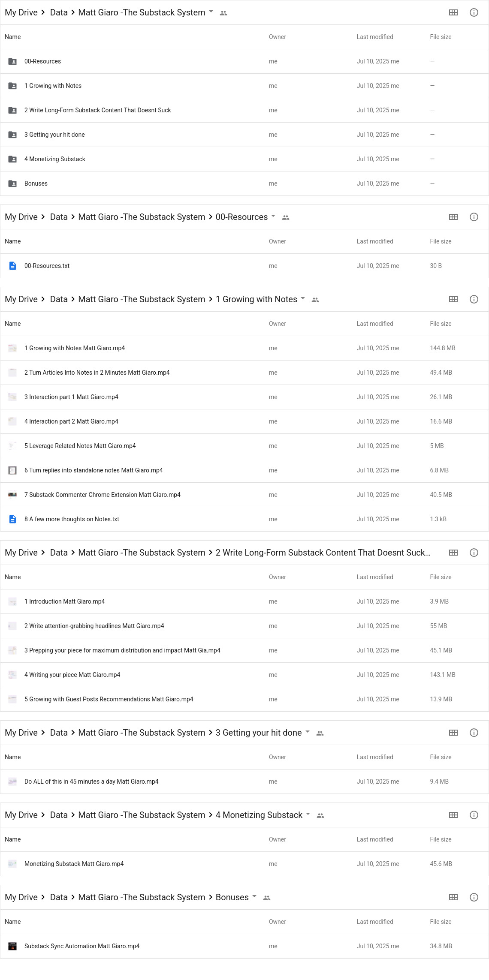
Task: Click Matt Giaro -The Substack System breadcrumb in Bonuses panel
Action: [142, 897]
